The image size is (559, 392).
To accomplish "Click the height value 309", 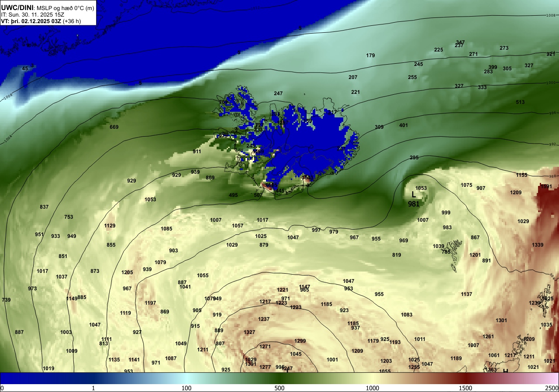I will click(x=379, y=127).
